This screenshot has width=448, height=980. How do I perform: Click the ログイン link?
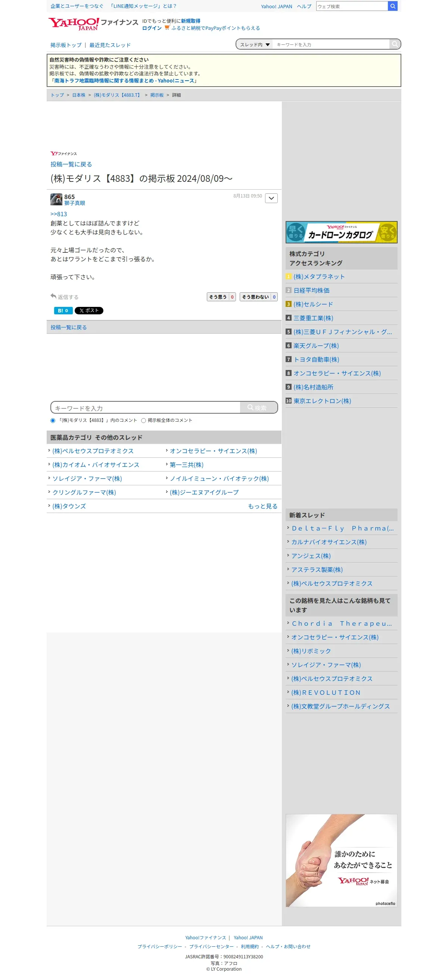[x=152, y=28]
